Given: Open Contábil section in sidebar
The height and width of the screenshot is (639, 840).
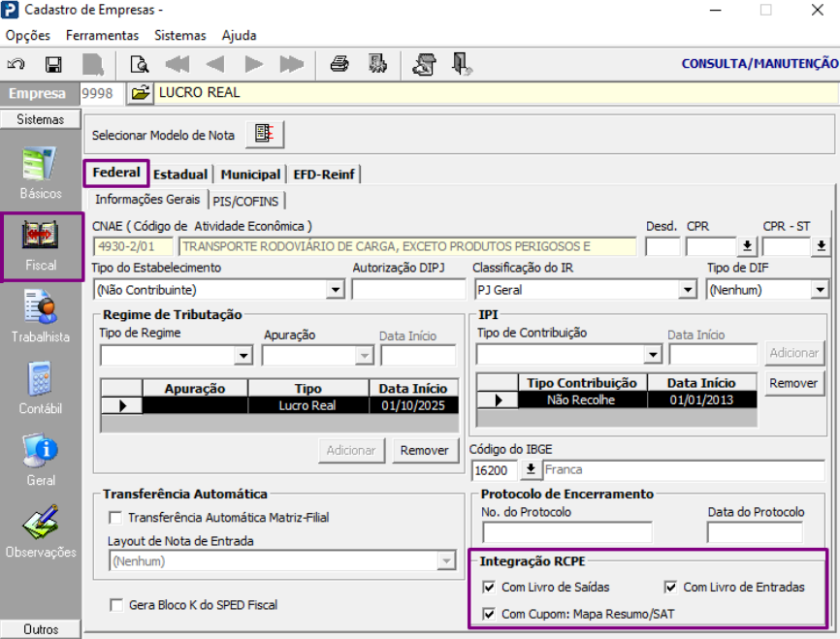Looking at the screenshot, I should point(41,389).
